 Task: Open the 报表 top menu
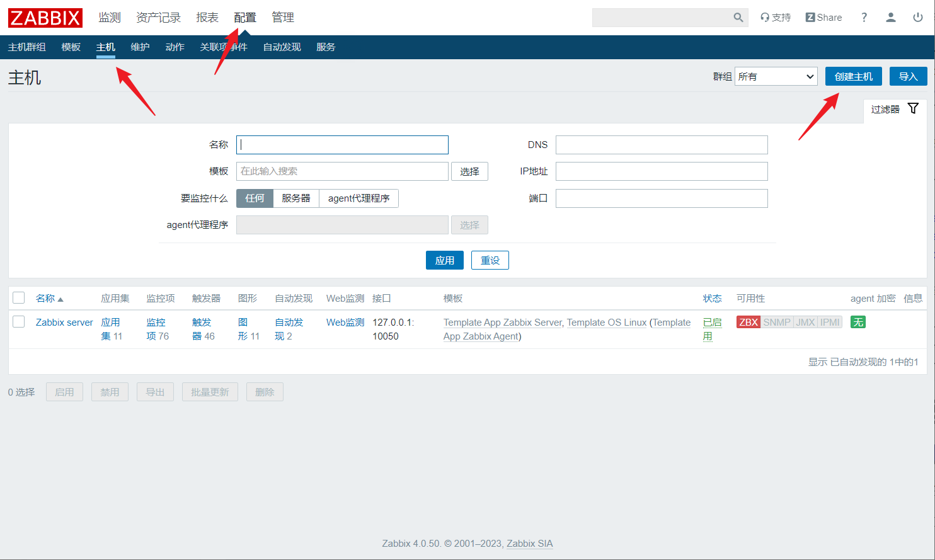tap(207, 18)
